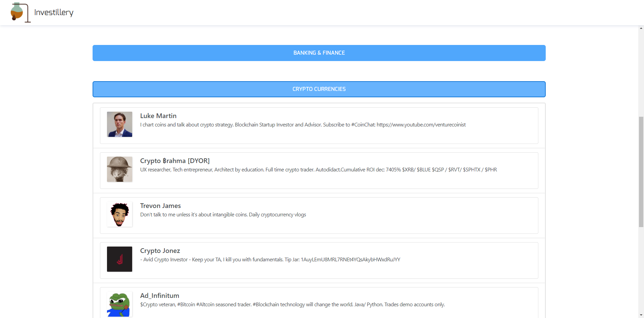Select Ad_Infinitum's $Crypto veteran description
Viewport: 644px width, 318px height.
[x=292, y=305]
